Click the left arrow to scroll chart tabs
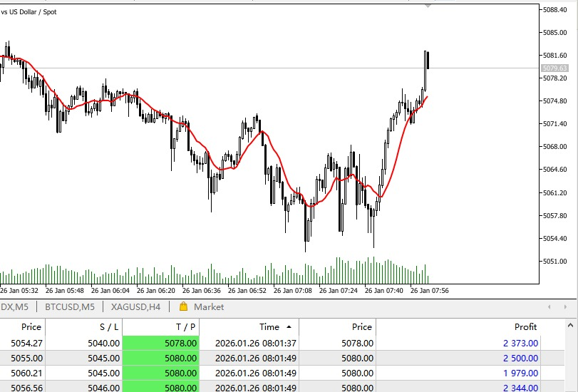This screenshot has height=392, width=578. click(x=549, y=306)
